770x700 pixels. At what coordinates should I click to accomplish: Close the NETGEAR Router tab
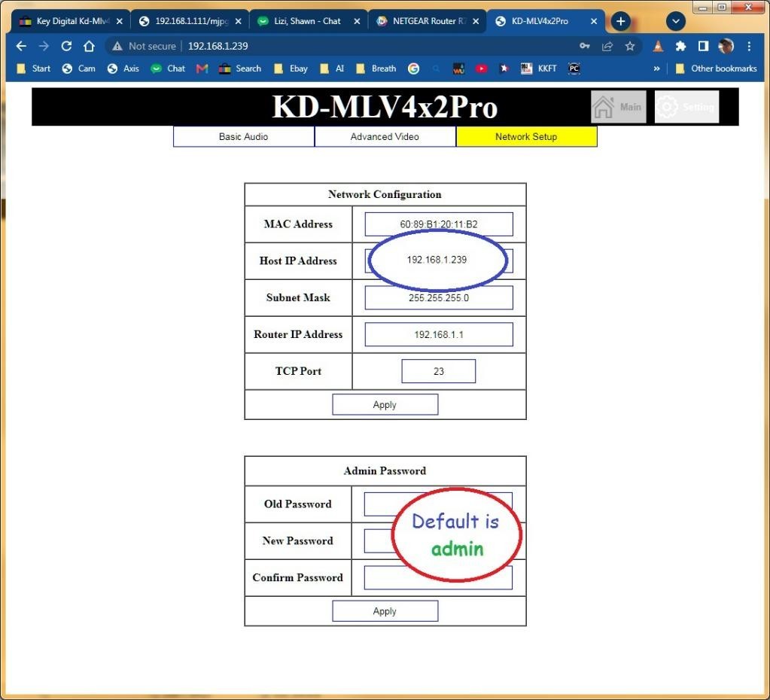[x=476, y=21]
